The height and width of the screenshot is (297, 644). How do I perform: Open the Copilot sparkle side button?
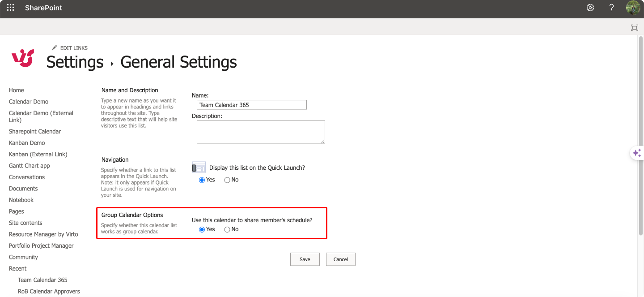(x=637, y=153)
